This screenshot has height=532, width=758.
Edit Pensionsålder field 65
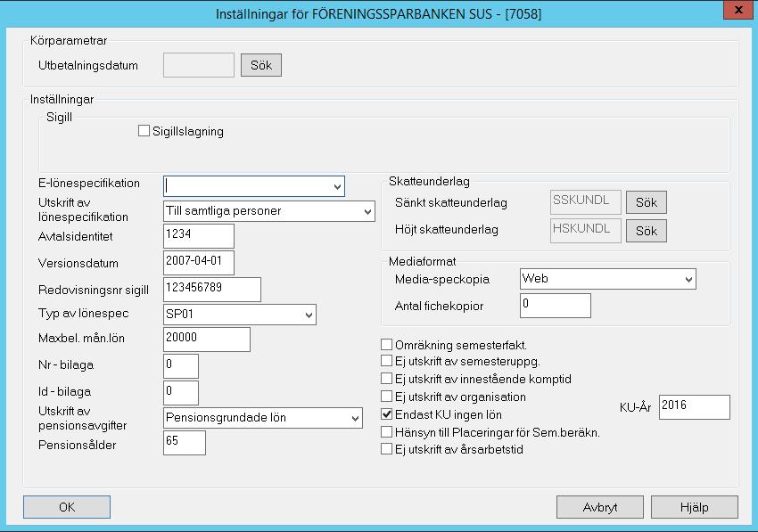[x=185, y=443]
